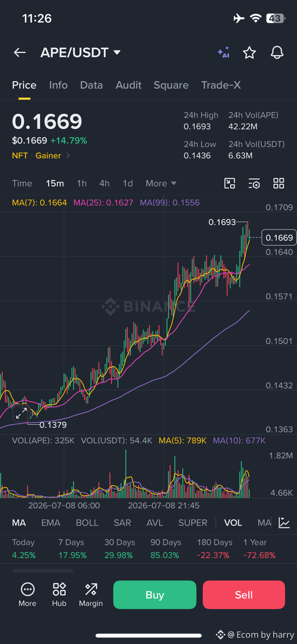This screenshot has width=297, height=644.
Task: Open the AI assistant sparkle icon
Action: 223,52
